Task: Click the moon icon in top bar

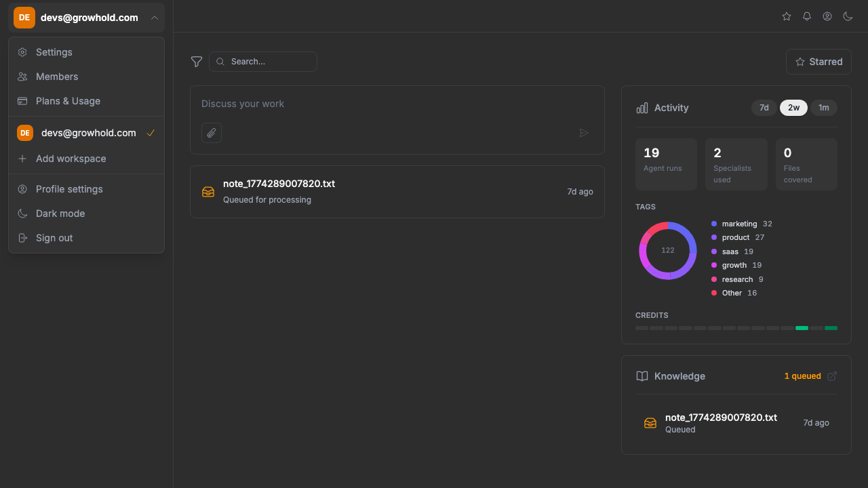Action: point(848,16)
